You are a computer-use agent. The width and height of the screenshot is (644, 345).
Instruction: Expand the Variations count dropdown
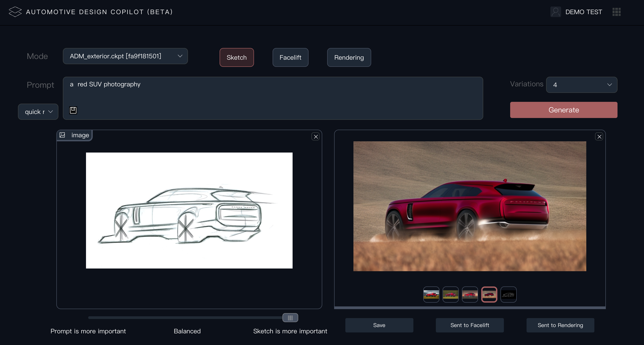(582, 85)
